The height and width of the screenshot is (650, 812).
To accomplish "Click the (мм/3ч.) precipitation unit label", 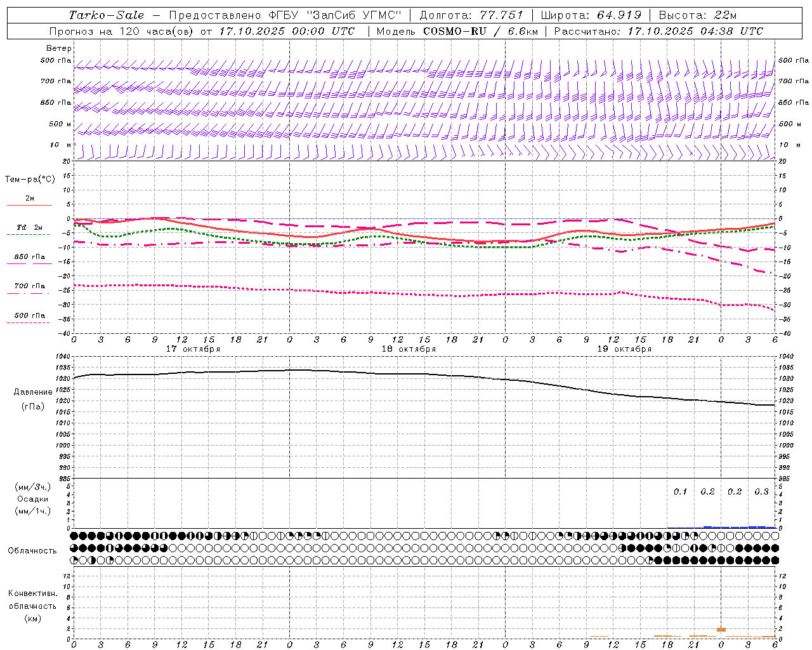I will point(33,487).
